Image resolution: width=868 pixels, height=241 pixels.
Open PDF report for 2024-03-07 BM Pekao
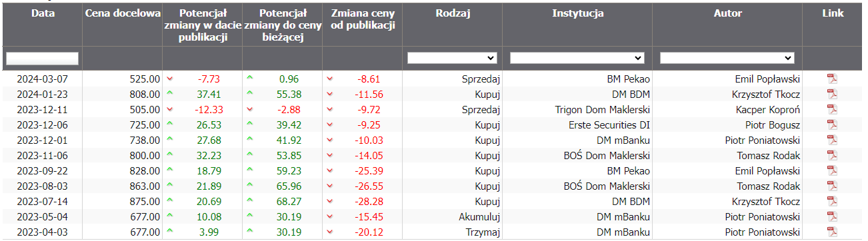click(x=832, y=79)
